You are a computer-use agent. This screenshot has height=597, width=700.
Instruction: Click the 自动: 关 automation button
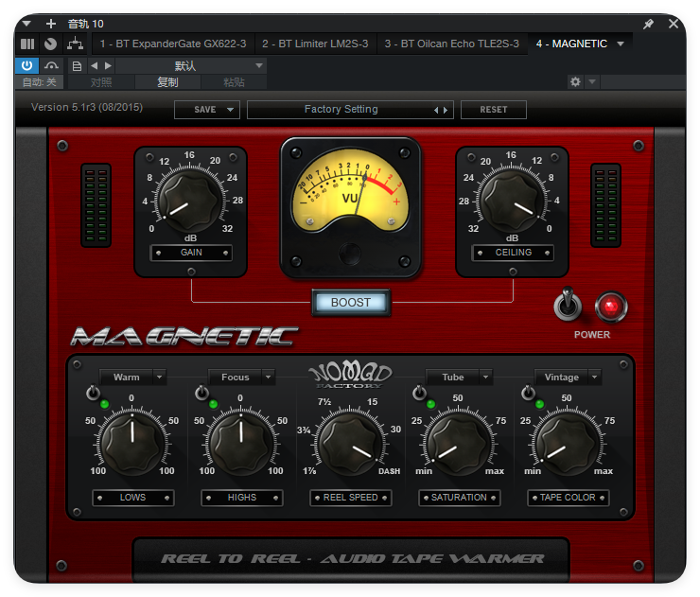pos(40,82)
